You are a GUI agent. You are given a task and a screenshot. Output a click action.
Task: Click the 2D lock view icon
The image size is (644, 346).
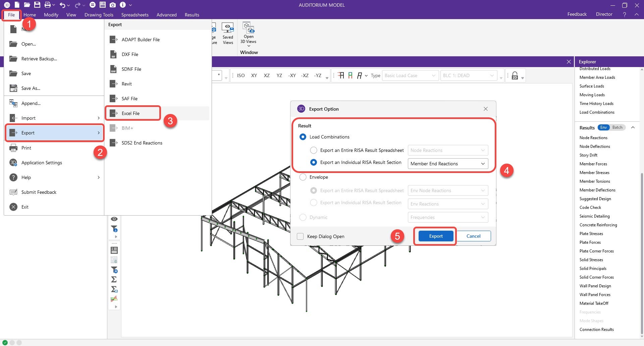[x=515, y=76]
